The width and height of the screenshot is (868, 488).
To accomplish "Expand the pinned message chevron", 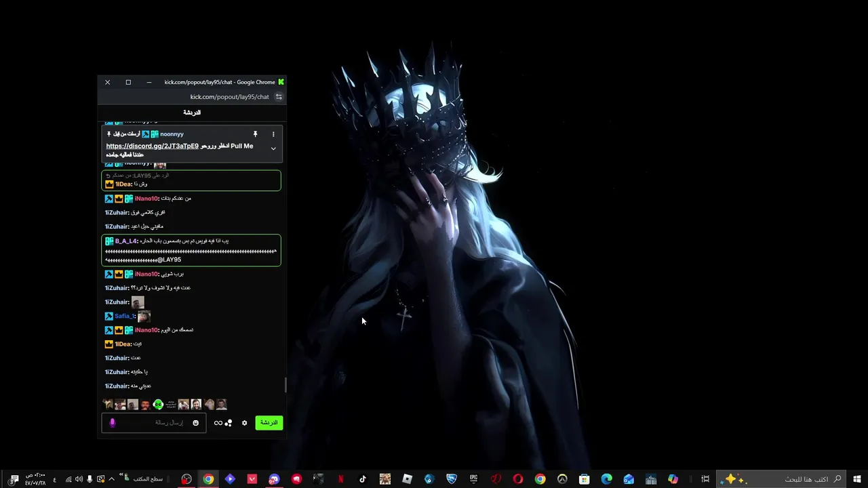I will [273, 148].
